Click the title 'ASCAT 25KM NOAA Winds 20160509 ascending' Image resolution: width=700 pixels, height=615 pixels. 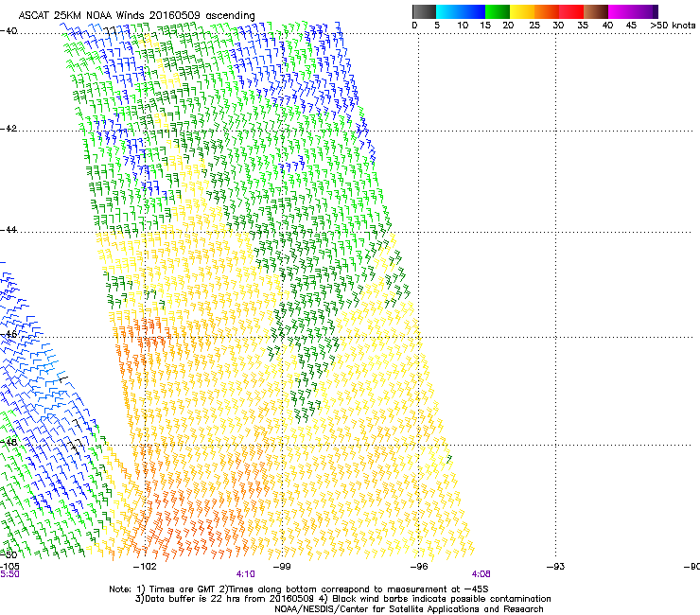(x=136, y=16)
